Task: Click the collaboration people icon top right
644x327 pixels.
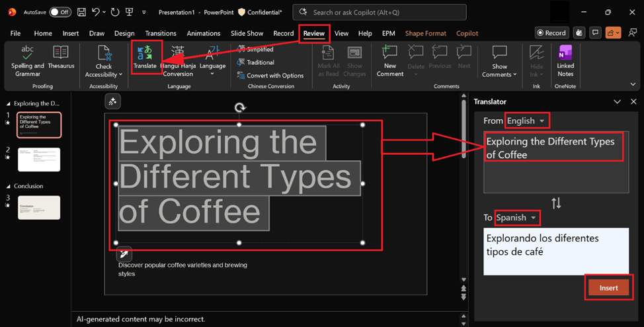Action: pos(633,33)
